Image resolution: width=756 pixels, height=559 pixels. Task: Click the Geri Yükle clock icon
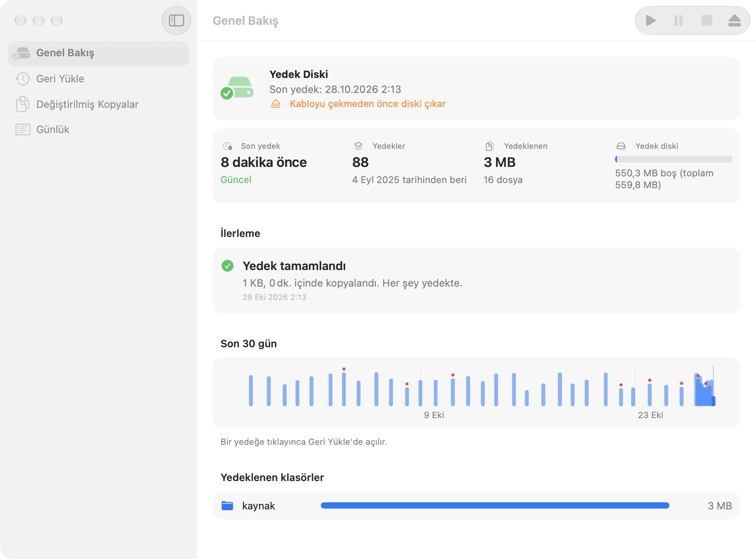pos(22,79)
